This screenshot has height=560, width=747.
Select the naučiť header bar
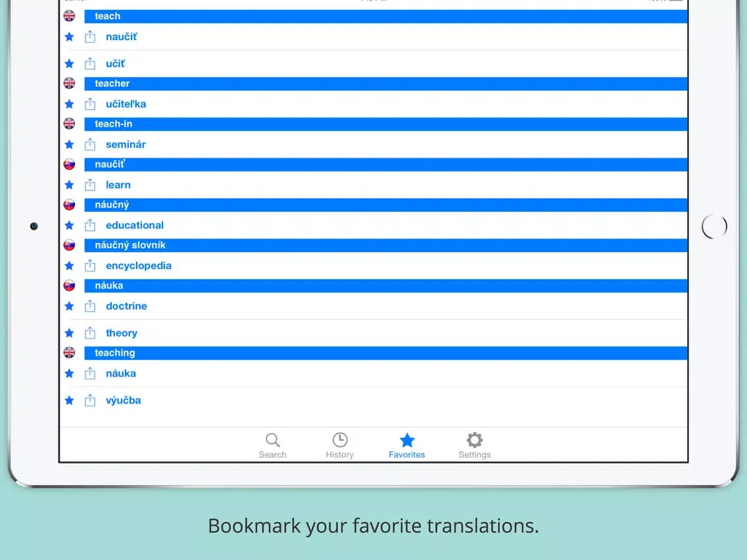pyautogui.click(x=386, y=165)
